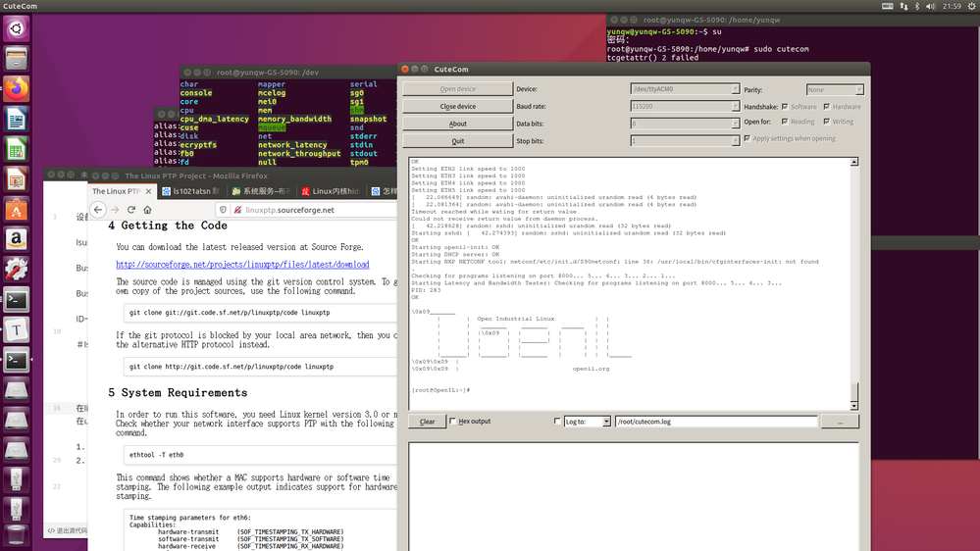Switch to ls1021atsn Firefox tab

tap(191, 191)
